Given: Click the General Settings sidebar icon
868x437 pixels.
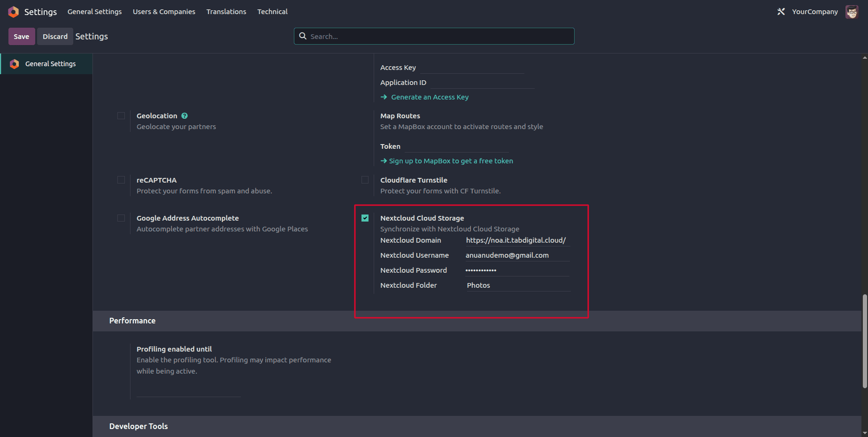Looking at the screenshot, I should click(x=15, y=64).
